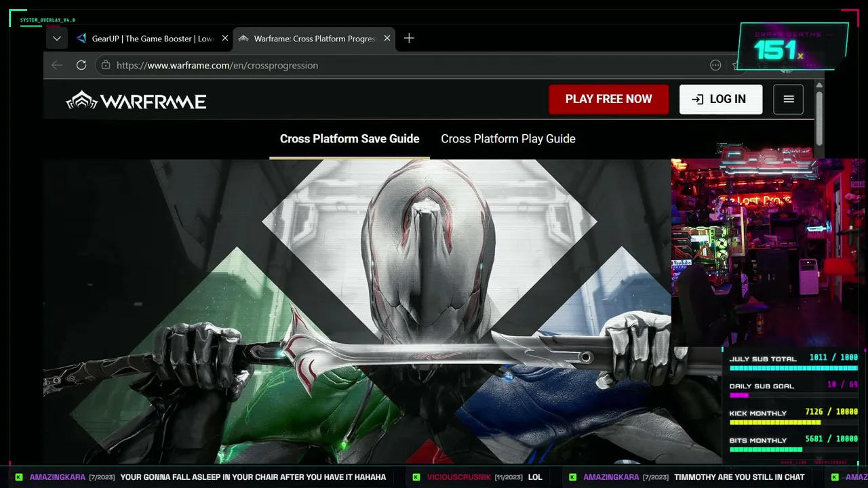This screenshot has height=488, width=868.
Task: Click the Daily Sub Goal progress bar
Action: pyautogui.click(x=793, y=395)
